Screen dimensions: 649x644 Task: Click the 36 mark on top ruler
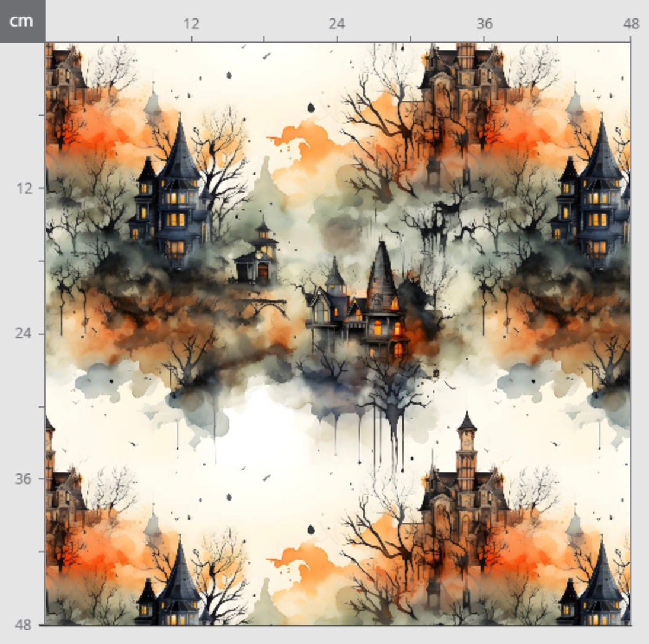click(484, 24)
